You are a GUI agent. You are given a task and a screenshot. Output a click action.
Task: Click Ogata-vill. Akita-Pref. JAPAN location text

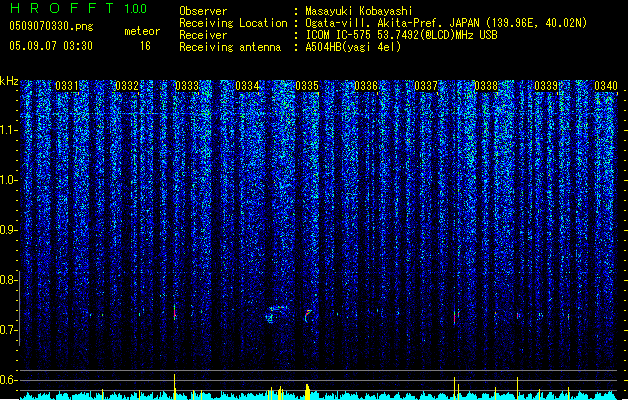(x=446, y=23)
